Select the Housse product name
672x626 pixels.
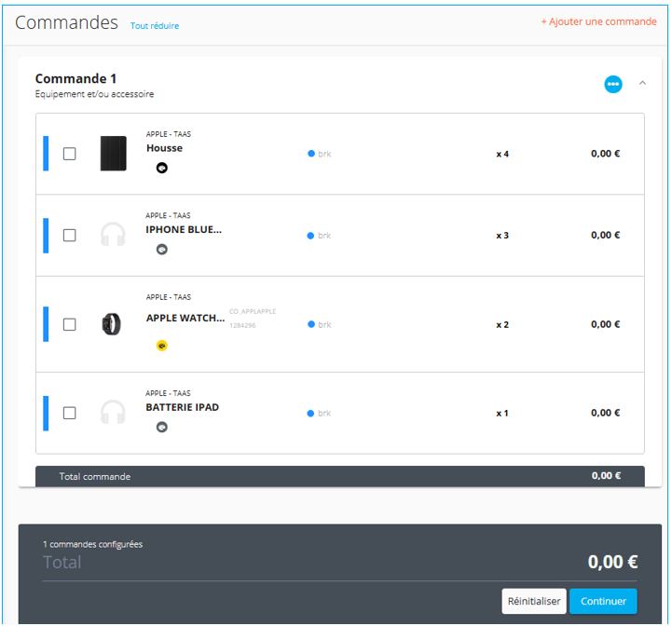pos(165,148)
